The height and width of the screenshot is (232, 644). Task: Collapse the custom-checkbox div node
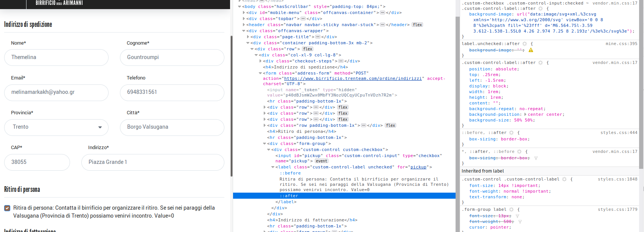coord(269,149)
